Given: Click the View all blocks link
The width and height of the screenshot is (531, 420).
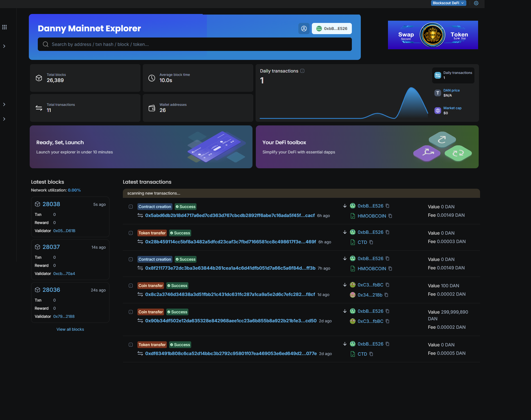Looking at the screenshot, I should (70, 329).
